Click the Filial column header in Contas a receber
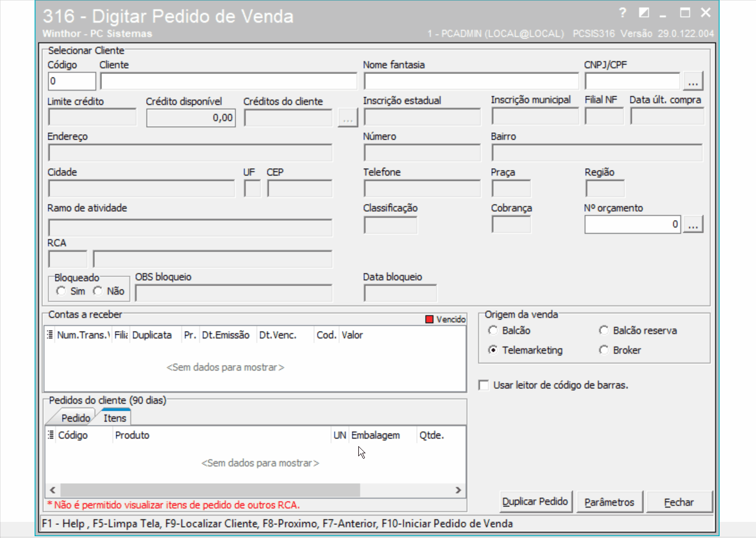Image resolution: width=756 pixels, height=538 pixels. pos(121,335)
